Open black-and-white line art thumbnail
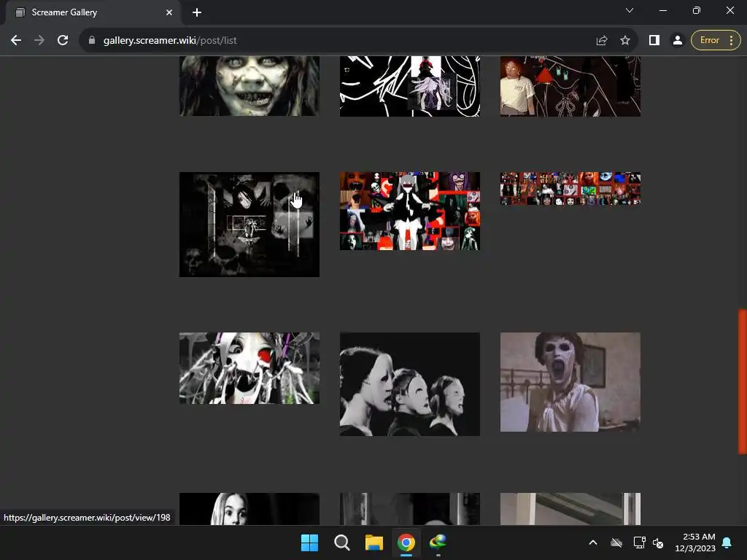The width and height of the screenshot is (747, 560). (x=410, y=86)
